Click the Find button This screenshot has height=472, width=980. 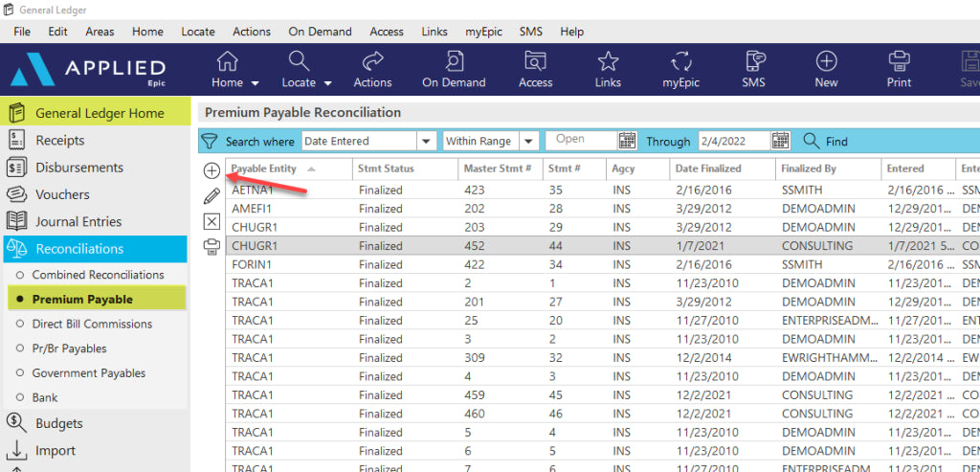click(x=826, y=142)
